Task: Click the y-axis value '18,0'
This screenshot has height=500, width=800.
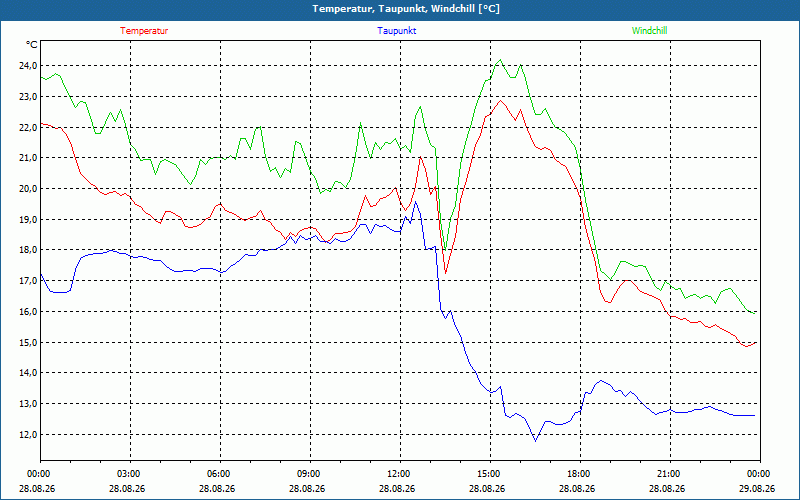Action: click(x=28, y=250)
